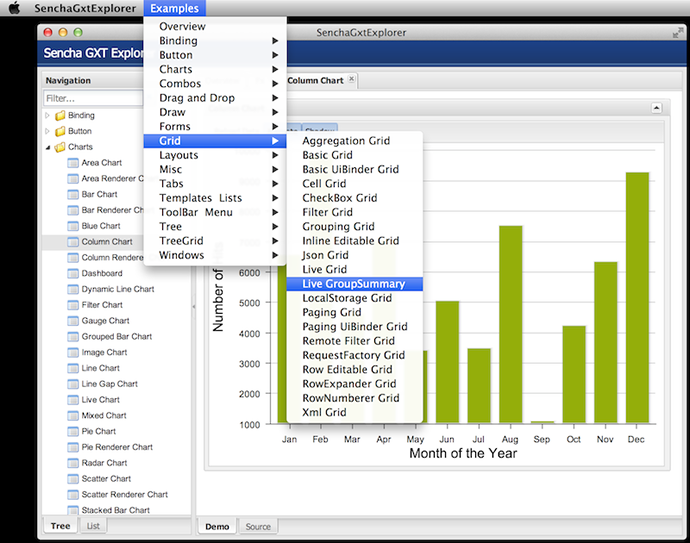Open the Misc submenu arrow
The height and width of the screenshot is (543, 690).
[x=275, y=169]
